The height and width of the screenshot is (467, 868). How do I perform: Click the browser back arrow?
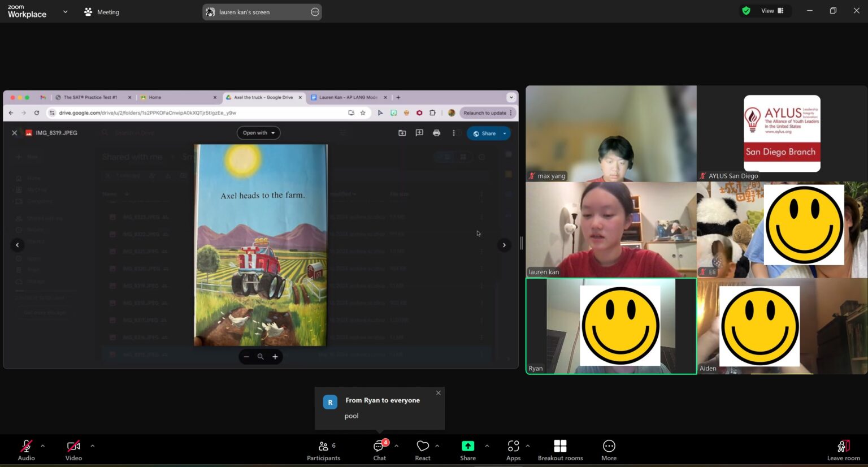tap(11, 113)
